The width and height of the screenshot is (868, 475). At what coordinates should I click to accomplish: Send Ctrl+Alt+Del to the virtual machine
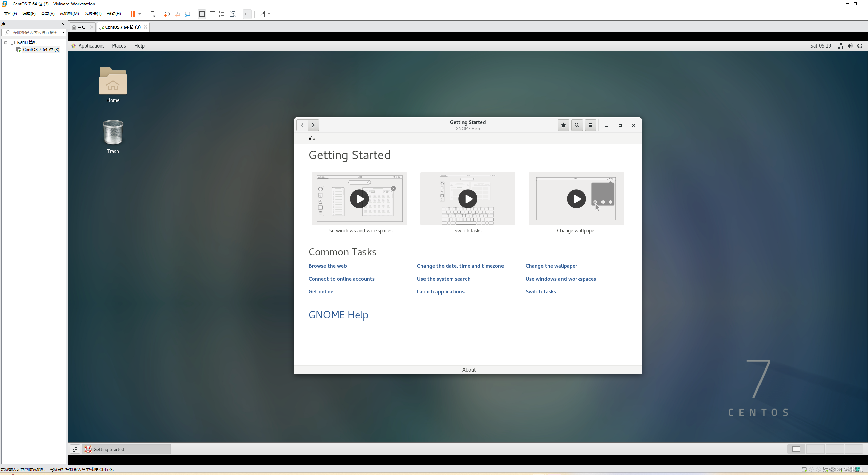click(153, 14)
